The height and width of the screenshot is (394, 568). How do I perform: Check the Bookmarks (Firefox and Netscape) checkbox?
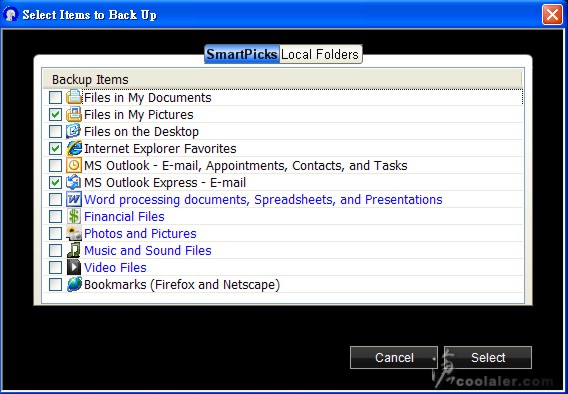(x=55, y=284)
